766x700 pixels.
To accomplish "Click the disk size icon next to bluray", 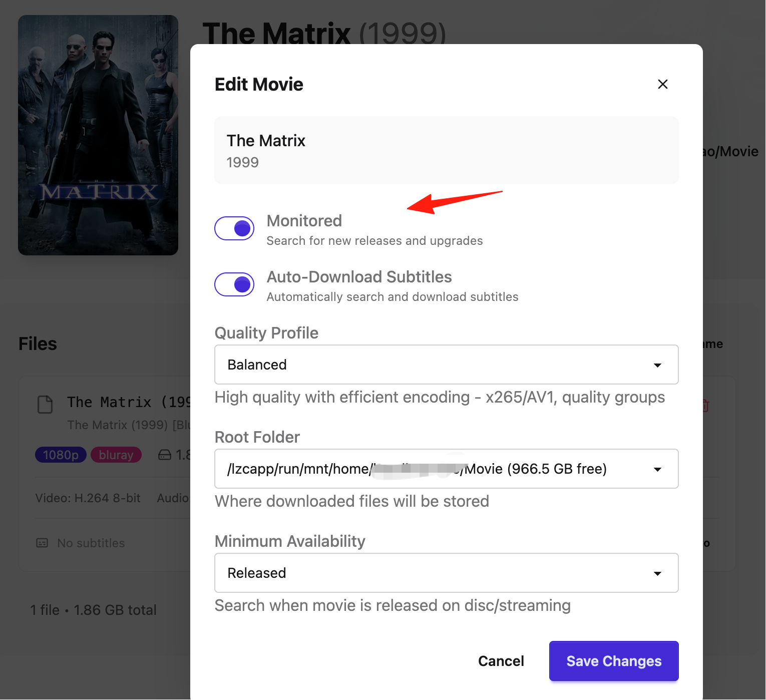I will coord(165,455).
